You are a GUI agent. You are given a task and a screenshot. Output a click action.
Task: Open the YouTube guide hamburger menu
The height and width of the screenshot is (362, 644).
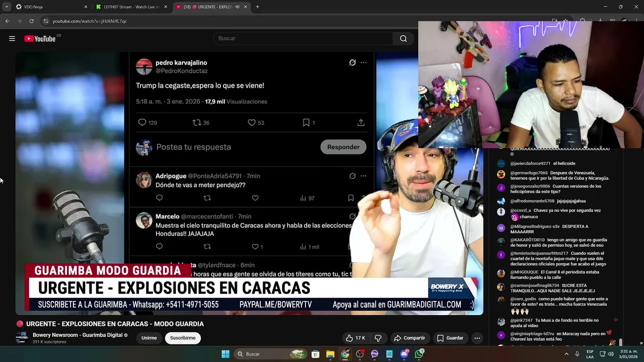[12, 39]
